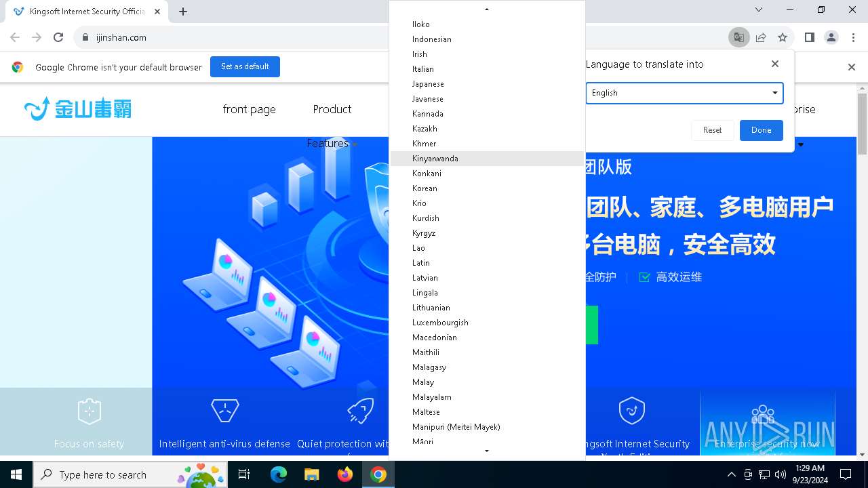This screenshot has width=868, height=488.
Task: Open File Explorer from the taskbar
Action: (311, 474)
